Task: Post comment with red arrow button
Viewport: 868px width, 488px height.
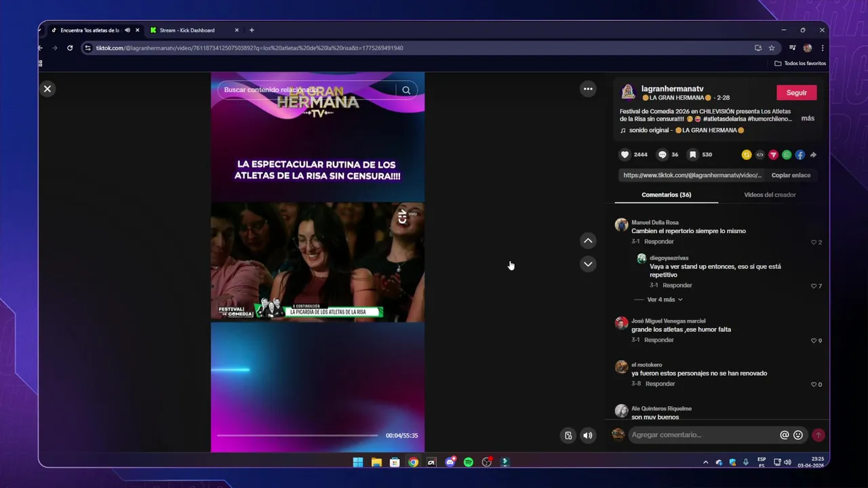Action: click(x=818, y=435)
